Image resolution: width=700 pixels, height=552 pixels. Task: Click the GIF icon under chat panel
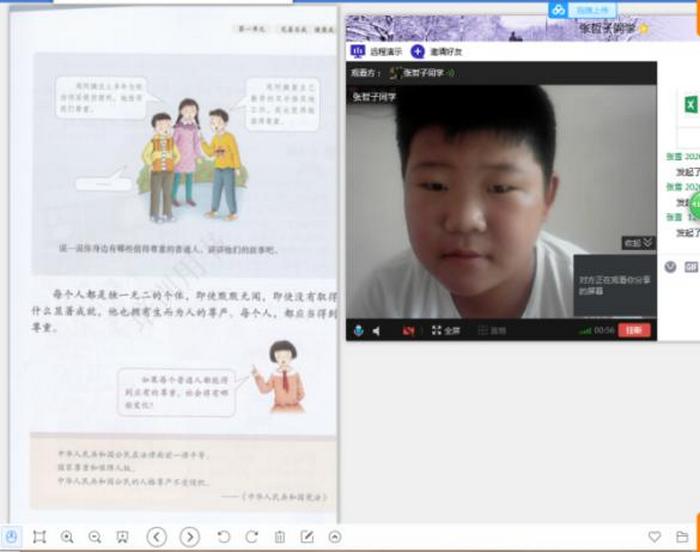691,267
